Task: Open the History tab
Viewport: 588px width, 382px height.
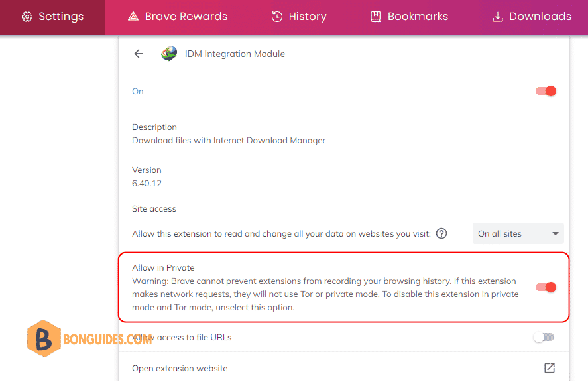Action: click(x=299, y=17)
